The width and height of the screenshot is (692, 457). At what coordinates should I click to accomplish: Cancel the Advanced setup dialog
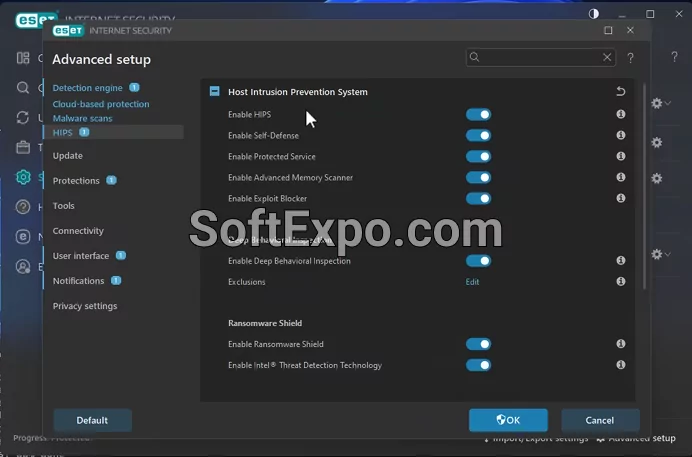(x=600, y=420)
